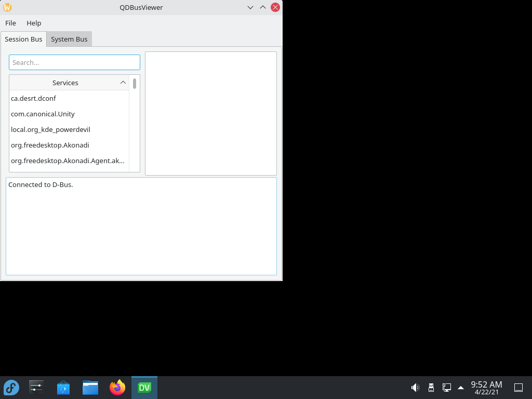Click the 'Connected to D-Bus.' log text
Screen dimensions: 532x399
(41, 185)
